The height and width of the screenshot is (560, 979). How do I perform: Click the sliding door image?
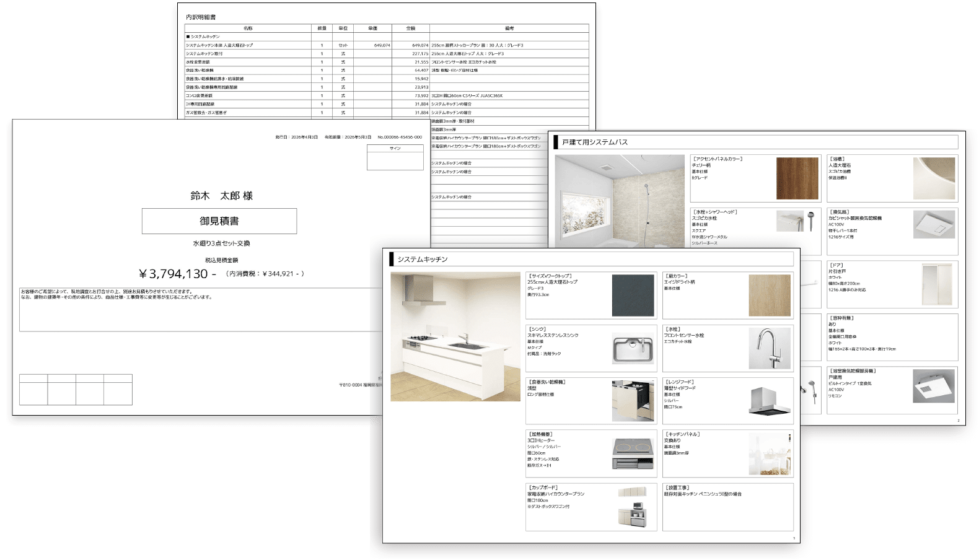[934, 284]
